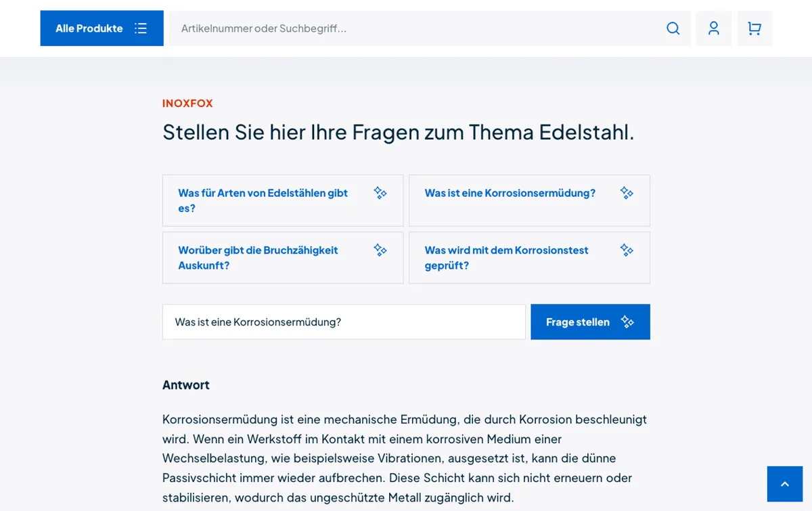
Task: Open the user account icon
Action: (x=713, y=28)
